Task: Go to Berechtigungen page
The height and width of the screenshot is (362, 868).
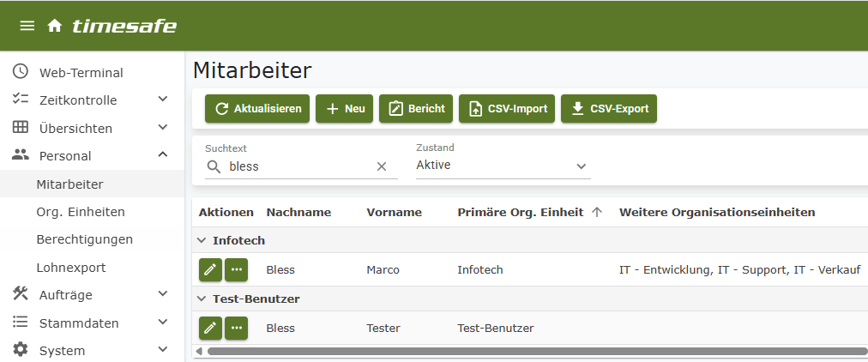Action: [x=84, y=239]
